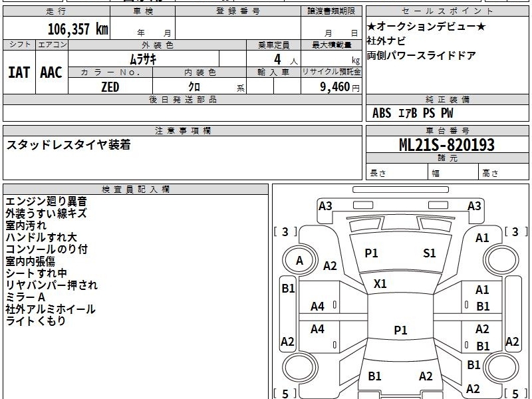
Task: Select the 社外アルミホイール inspector note
Action: point(51,309)
